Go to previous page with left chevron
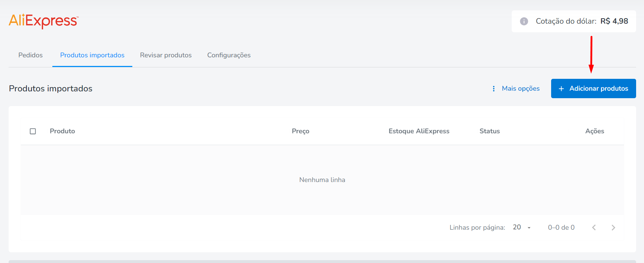The image size is (644, 263). point(594,228)
